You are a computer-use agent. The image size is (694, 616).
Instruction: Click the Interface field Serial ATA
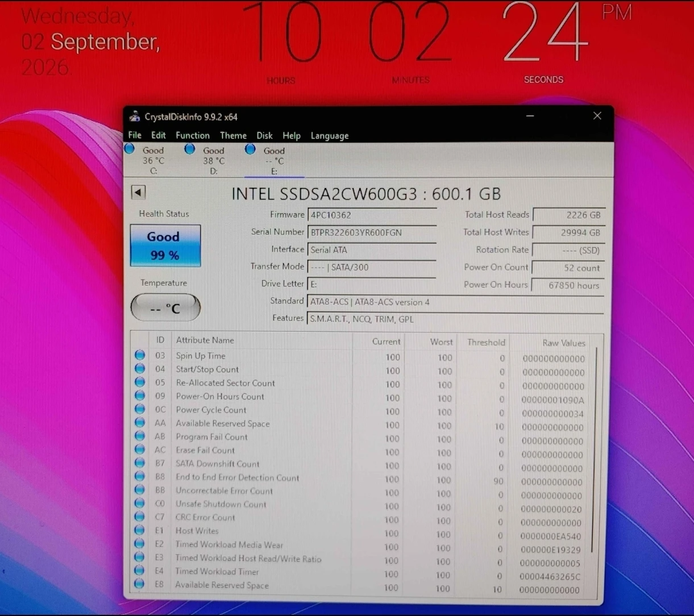point(372,250)
